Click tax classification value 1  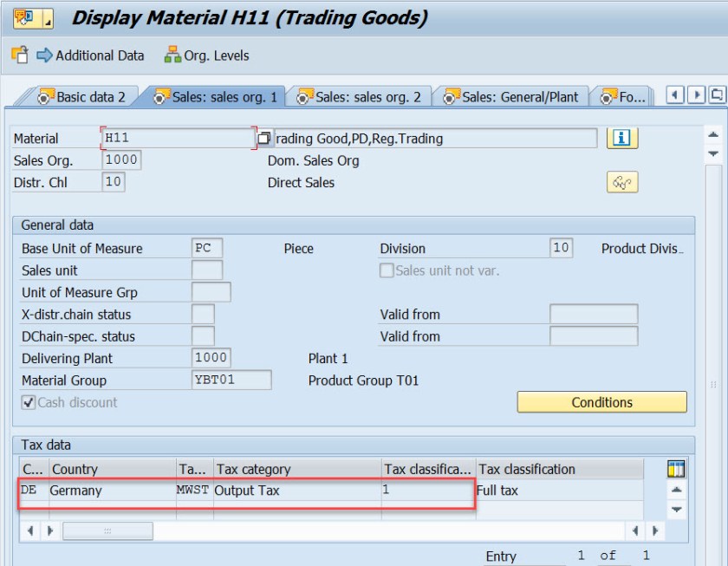(428, 491)
